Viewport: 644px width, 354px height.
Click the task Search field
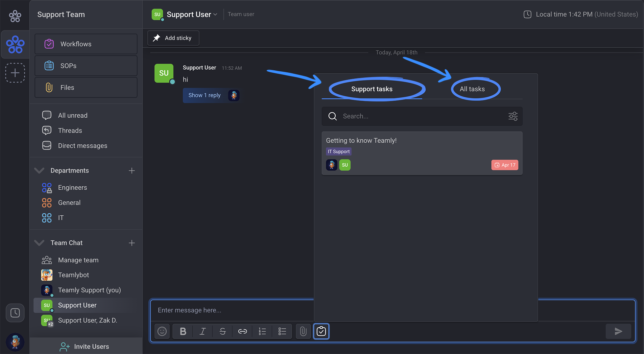(422, 116)
